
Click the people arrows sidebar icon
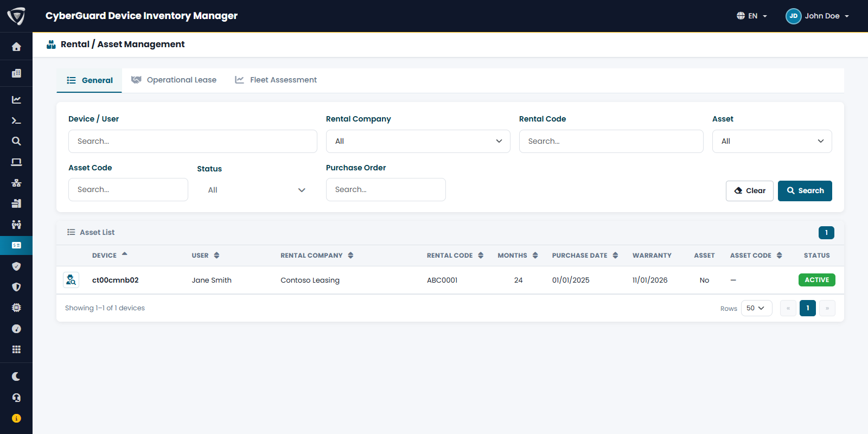(16, 225)
